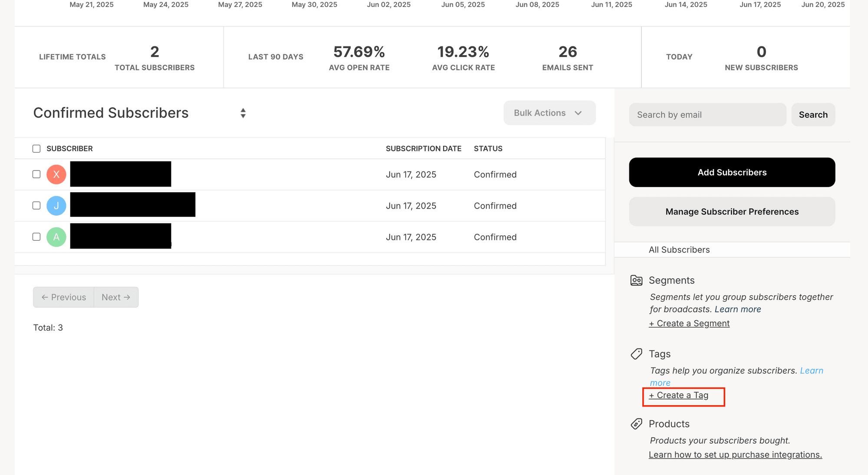Click Jun 17, 2025 date in X row
This screenshot has width=868, height=475.
[411, 175]
